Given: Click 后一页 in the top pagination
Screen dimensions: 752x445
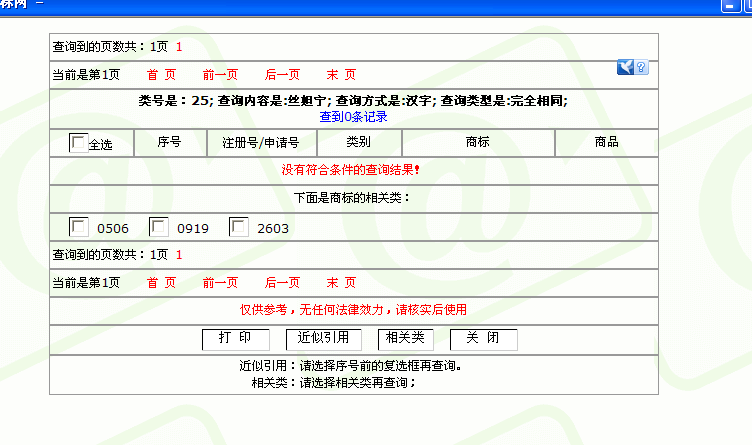Looking at the screenshot, I should pos(282,75).
